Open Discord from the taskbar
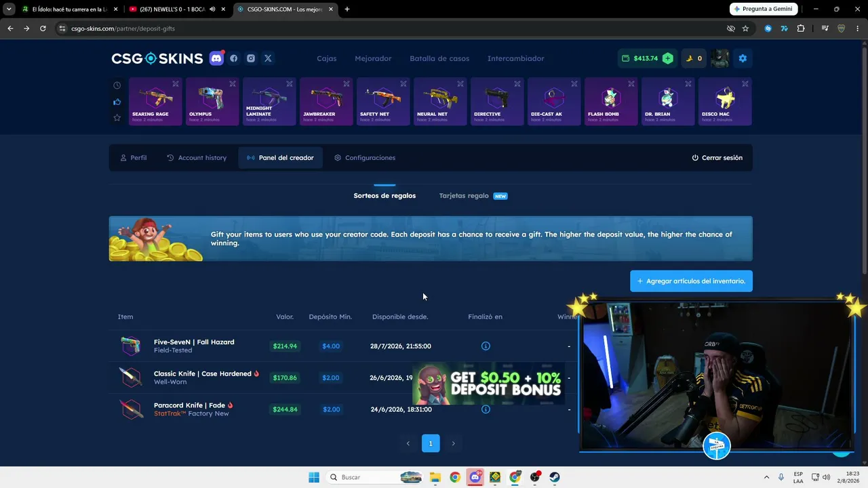This screenshot has height=488, width=868. (475, 477)
